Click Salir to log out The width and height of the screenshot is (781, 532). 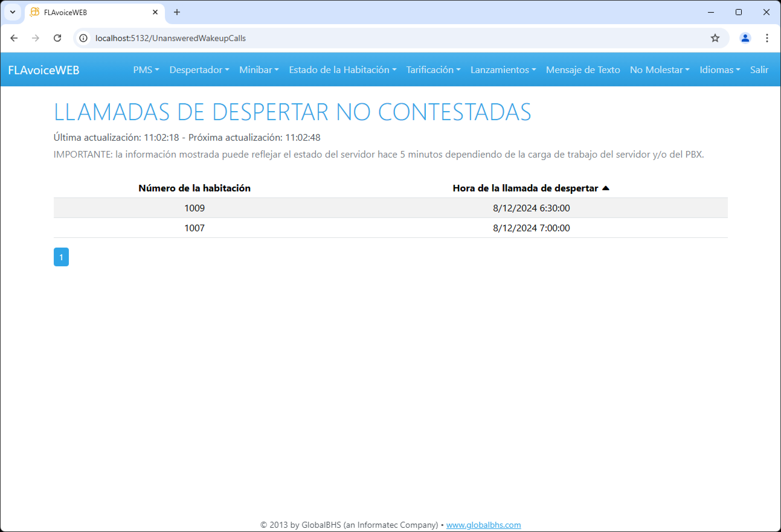click(759, 70)
